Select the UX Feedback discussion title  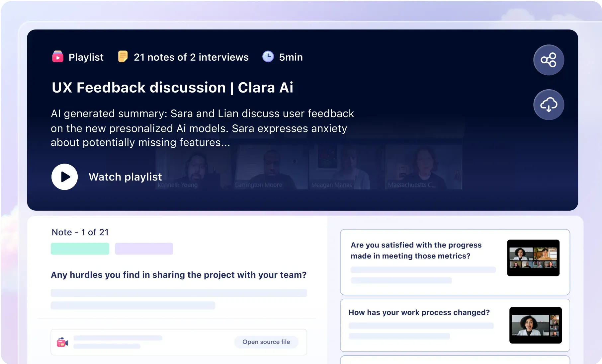172,88
